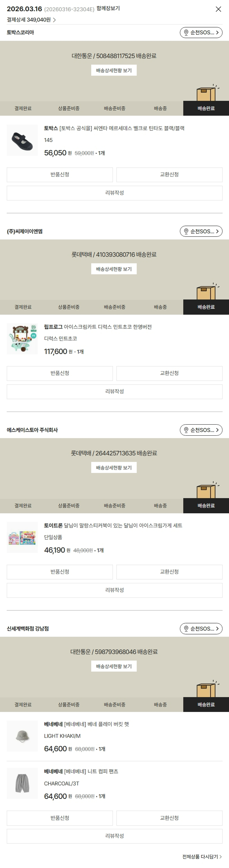Open 순천SOS address pill for 씨제이이엔엠

(x=201, y=231)
